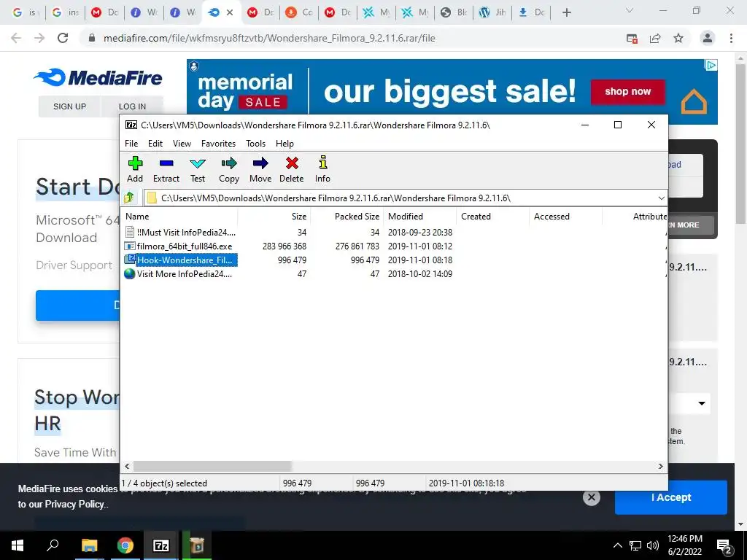Image resolution: width=747 pixels, height=560 pixels.
Task: Close the active MediaFire tab
Action: coord(230,12)
